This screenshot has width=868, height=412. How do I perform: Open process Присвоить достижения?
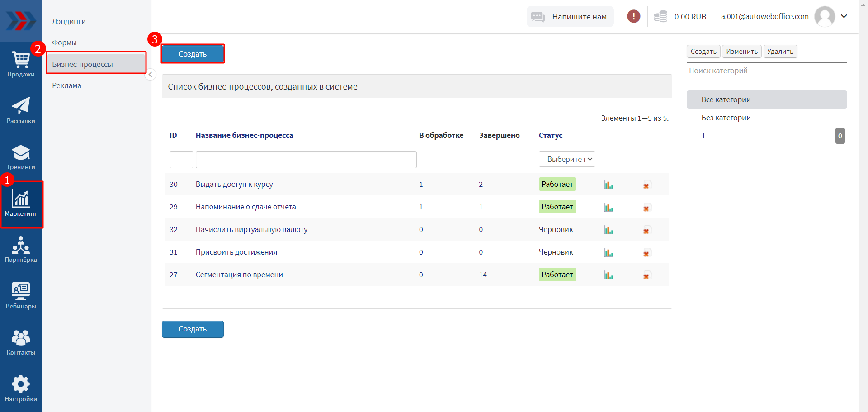236,252
